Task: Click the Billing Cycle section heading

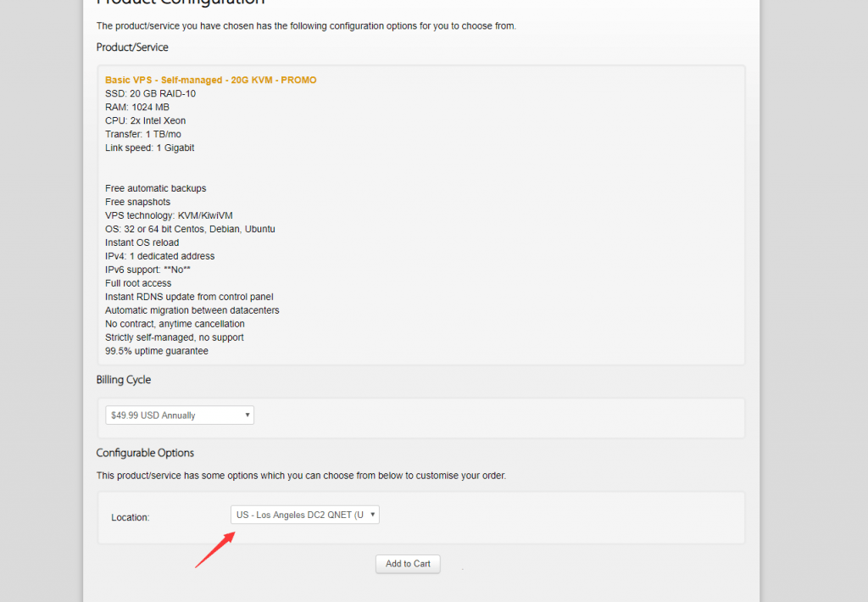Action: tap(124, 380)
